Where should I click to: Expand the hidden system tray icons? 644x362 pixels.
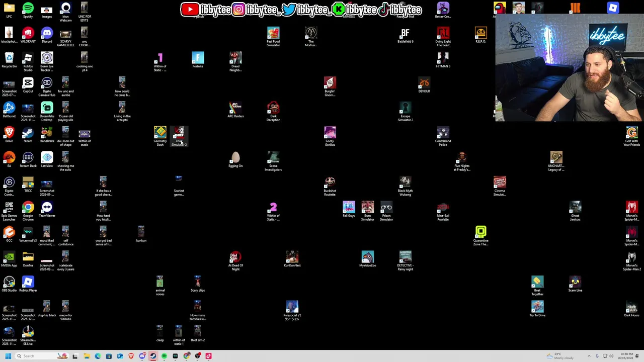(x=590, y=356)
